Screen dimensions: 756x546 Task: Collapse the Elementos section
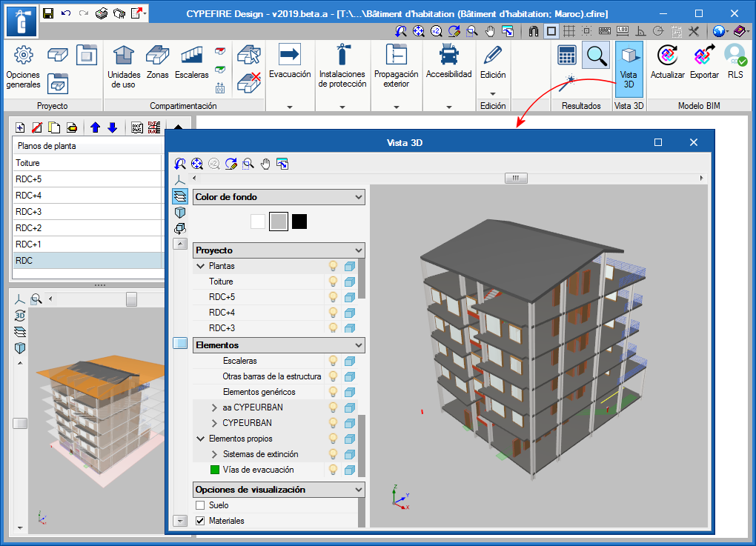tap(358, 345)
